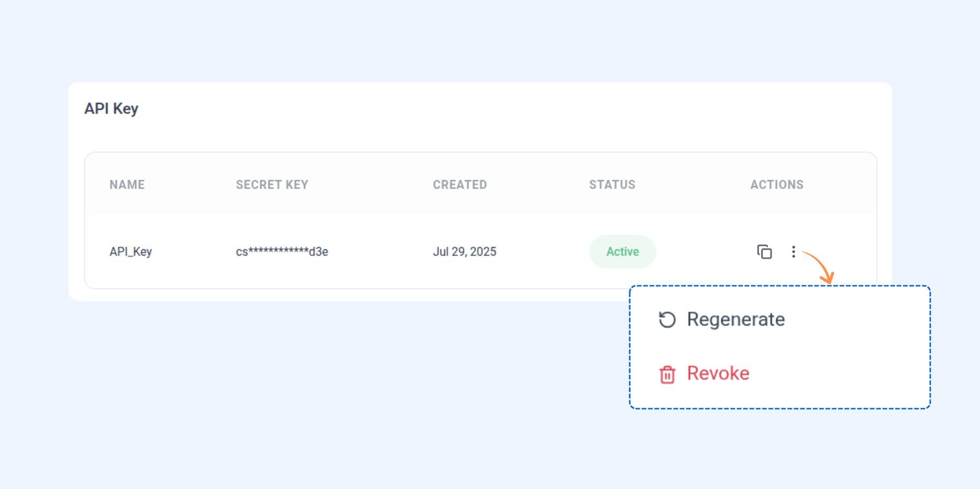This screenshot has height=489, width=980.
Task: Click the API Key section heading
Action: point(111,109)
